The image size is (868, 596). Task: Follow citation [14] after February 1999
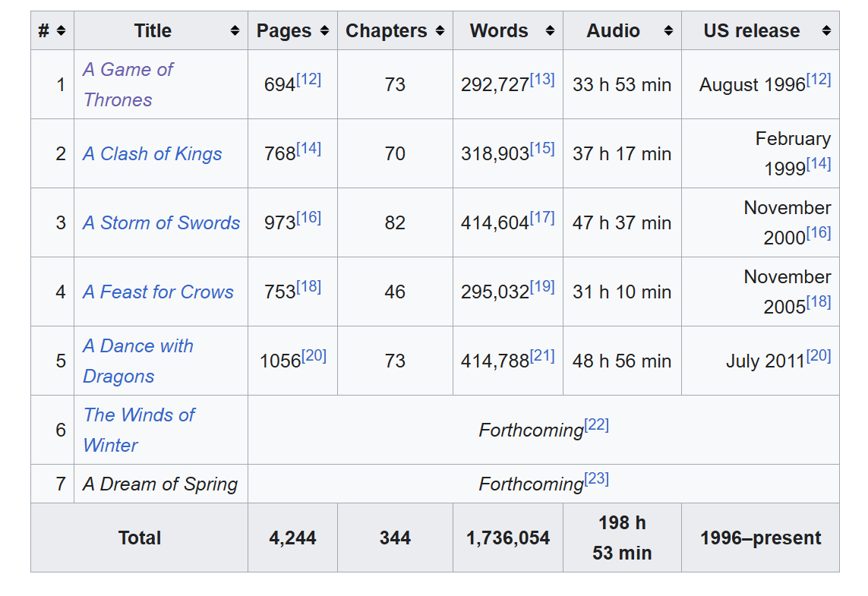819,164
